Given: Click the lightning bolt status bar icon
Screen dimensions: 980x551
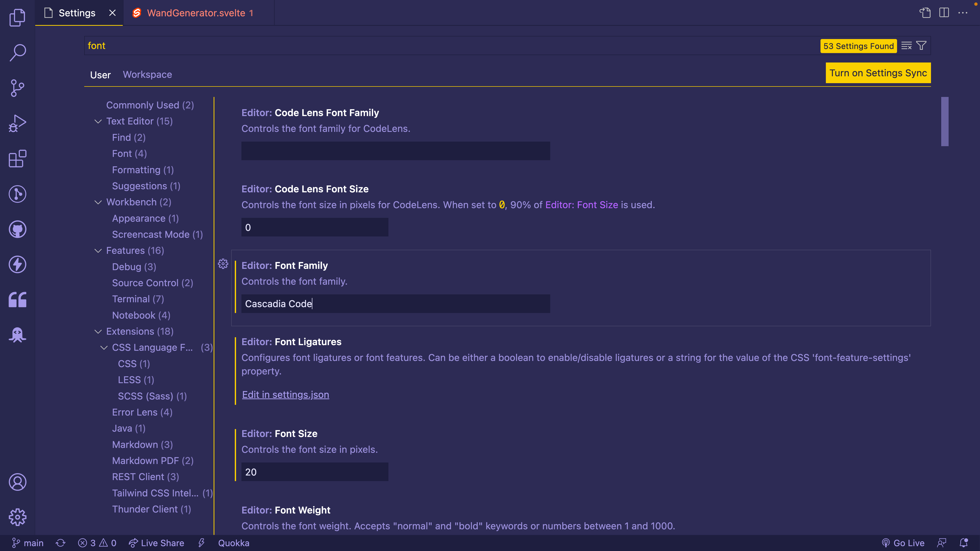Looking at the screenshot, I should (x=202, y=543).
